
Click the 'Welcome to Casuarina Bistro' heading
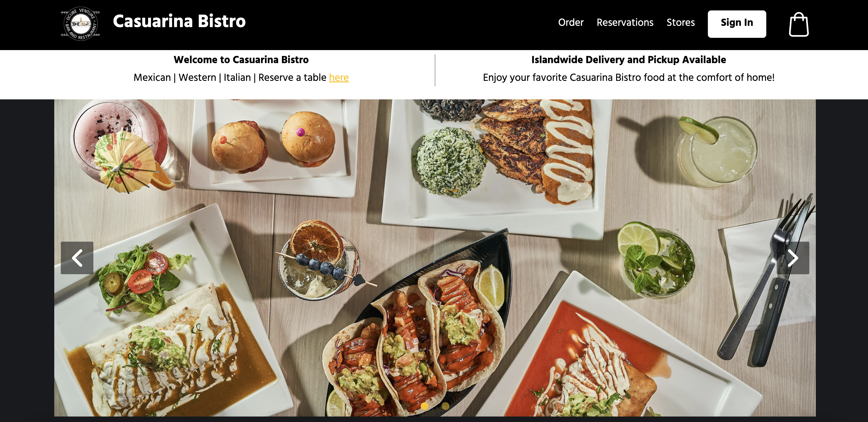tap(241, 60)
